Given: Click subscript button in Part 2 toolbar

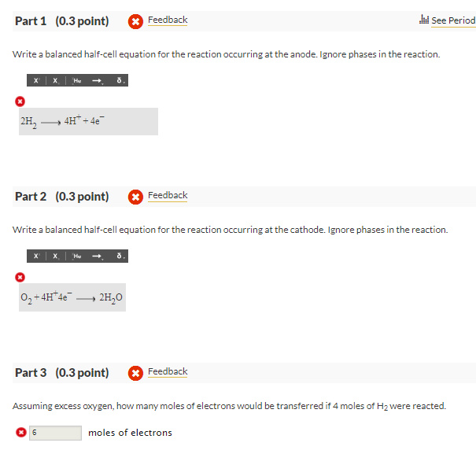Looking at the screenshot, I should [x=54, y=256].
